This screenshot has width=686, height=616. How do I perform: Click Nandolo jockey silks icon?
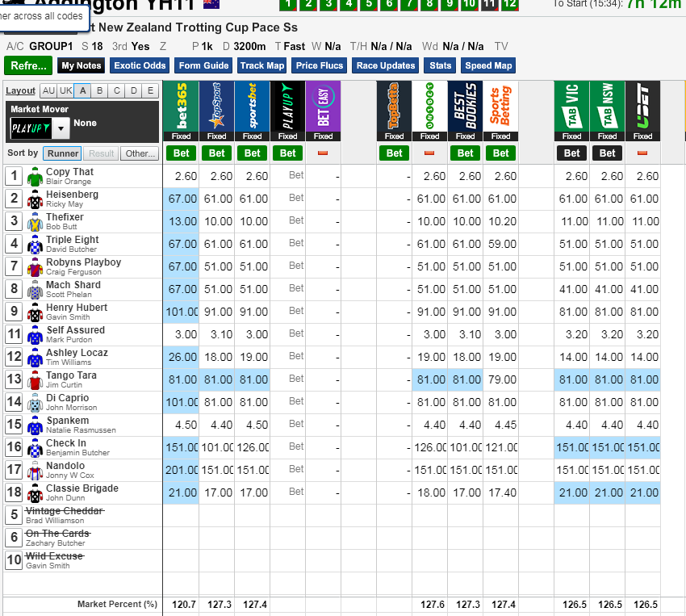tap(35, 471)
